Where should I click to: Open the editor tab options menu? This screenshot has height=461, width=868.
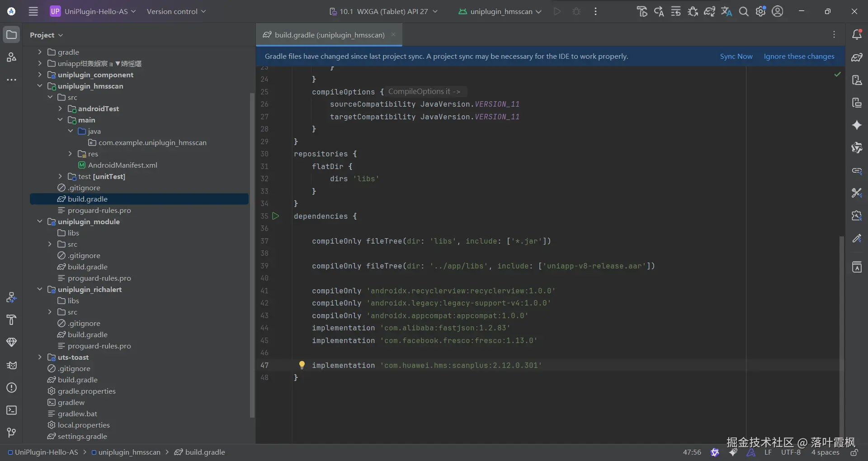click(834, 35)
